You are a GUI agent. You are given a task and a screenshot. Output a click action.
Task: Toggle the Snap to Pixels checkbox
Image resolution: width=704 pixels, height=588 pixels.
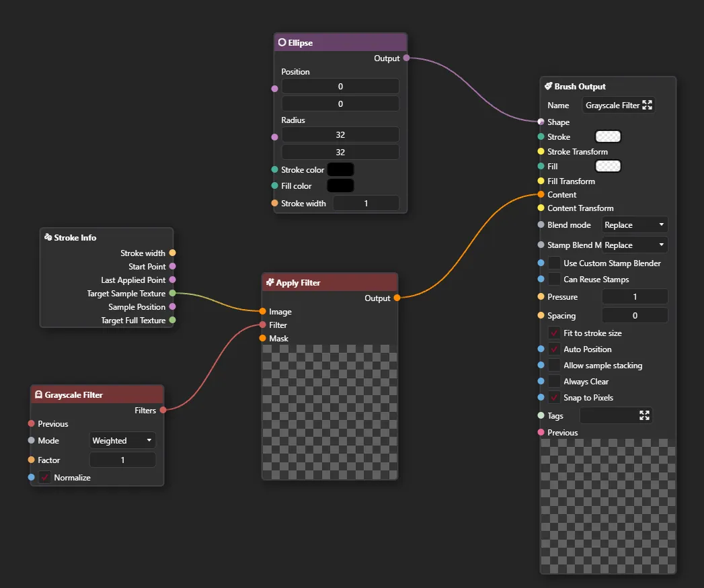(x=554, y=398)
